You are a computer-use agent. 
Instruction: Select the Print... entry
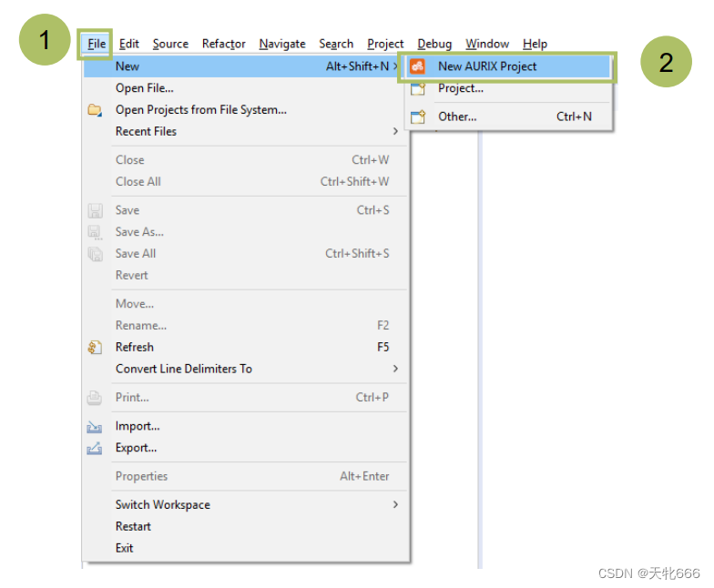[x=246, y=397]
